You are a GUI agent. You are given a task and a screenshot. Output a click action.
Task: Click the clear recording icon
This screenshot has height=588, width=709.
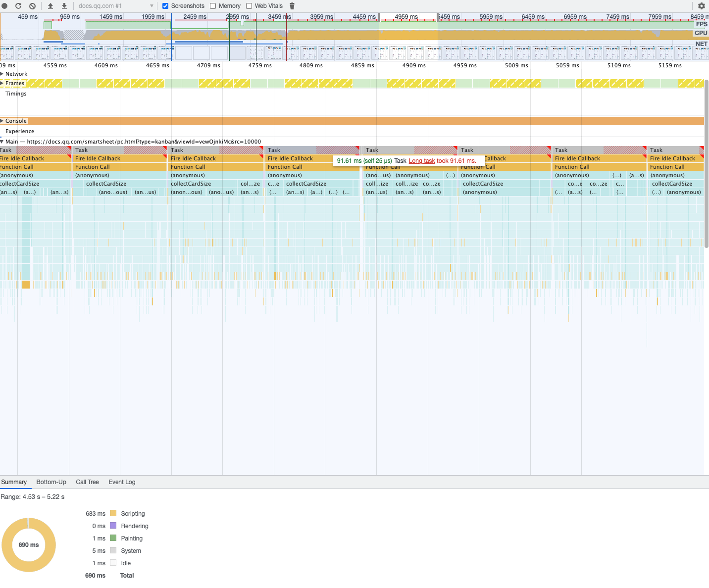(x=32, y=6)
